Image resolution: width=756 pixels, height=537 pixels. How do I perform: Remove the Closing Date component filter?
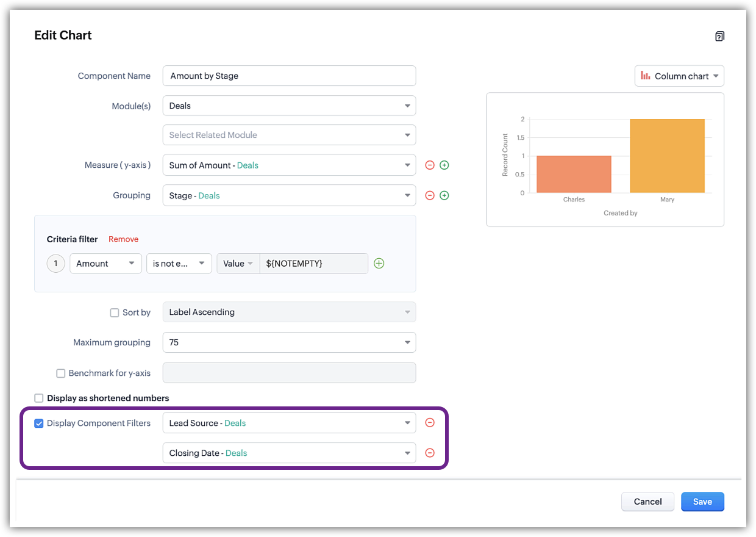(x=430, y=453)
